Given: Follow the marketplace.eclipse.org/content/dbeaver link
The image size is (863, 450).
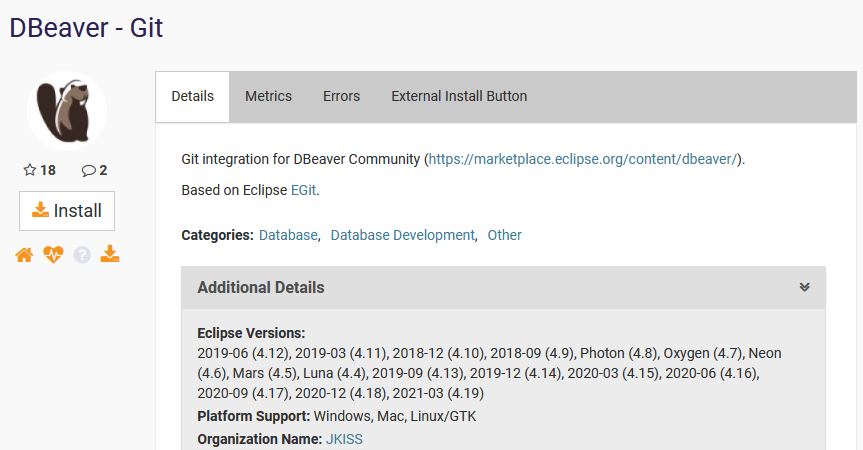Looking at the screenshot, I should point(582,159).
